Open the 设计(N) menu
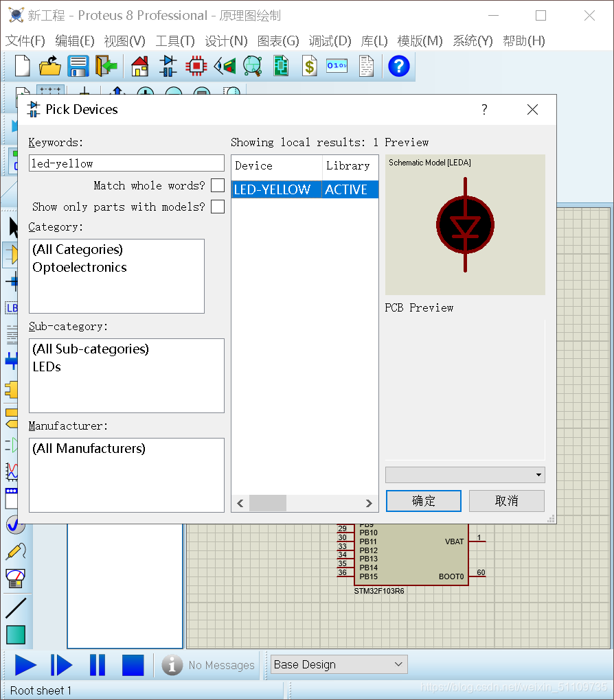614x700 pixels. (x=226, y=41)
